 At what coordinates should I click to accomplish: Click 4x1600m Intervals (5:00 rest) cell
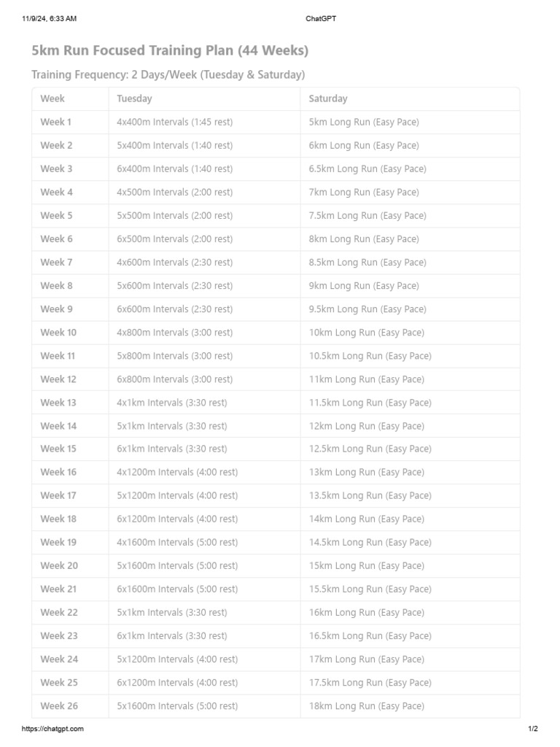pos(177,542)
